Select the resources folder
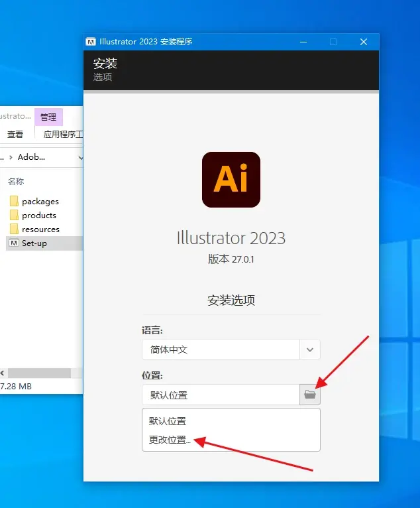Screen dimensions: 420x508 click(41, 229)
